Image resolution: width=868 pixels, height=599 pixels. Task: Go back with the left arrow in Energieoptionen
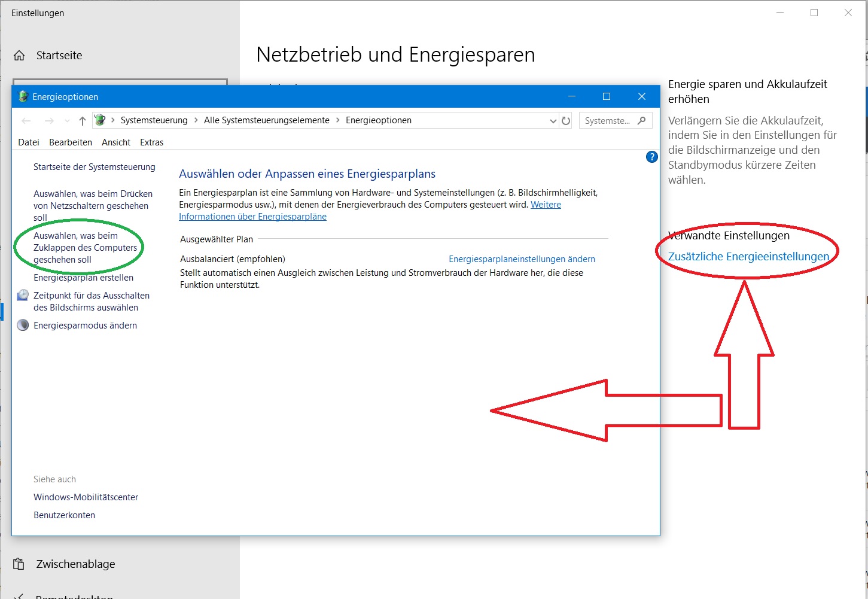pyautogui.click(x=26, y=121)
